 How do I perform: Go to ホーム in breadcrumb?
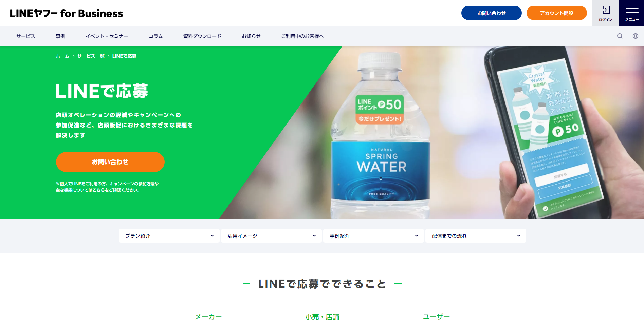pos(62,56)
